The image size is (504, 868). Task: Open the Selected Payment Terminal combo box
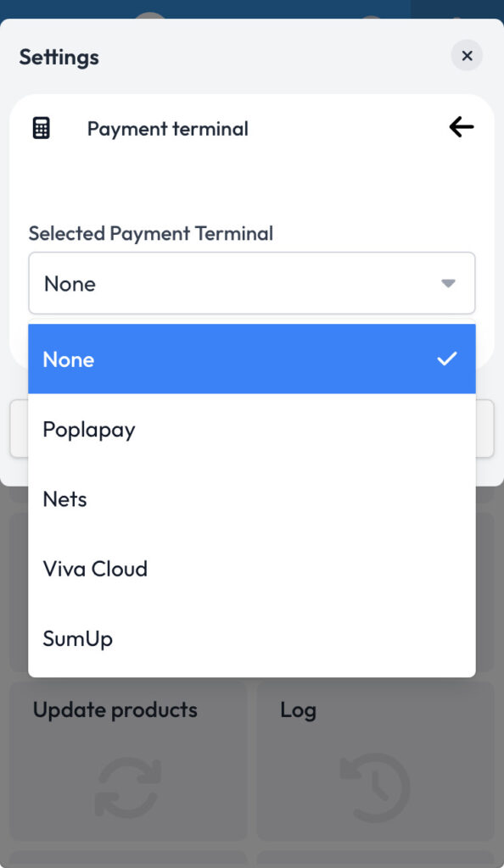pyautogui.click(x=252, y=283)
